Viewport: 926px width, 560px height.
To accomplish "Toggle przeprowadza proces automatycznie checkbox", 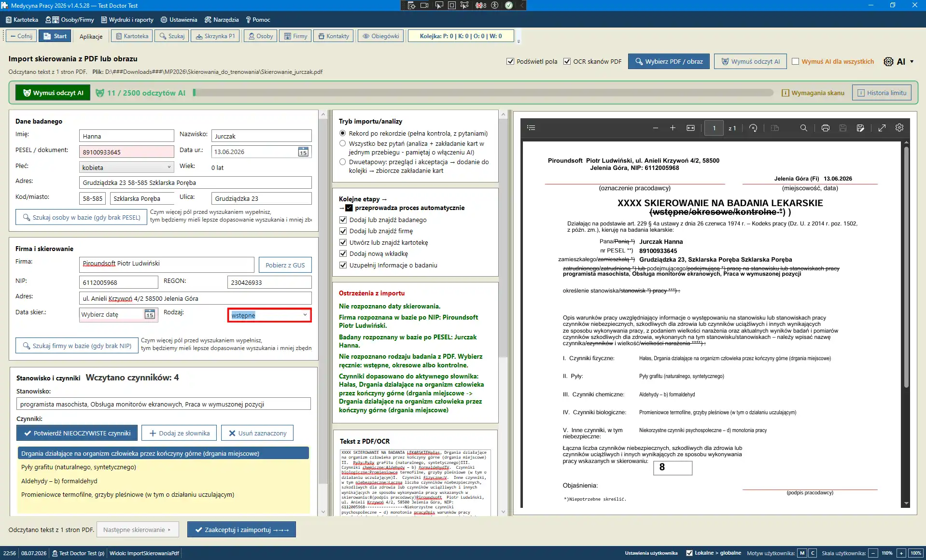I will 349,208.
